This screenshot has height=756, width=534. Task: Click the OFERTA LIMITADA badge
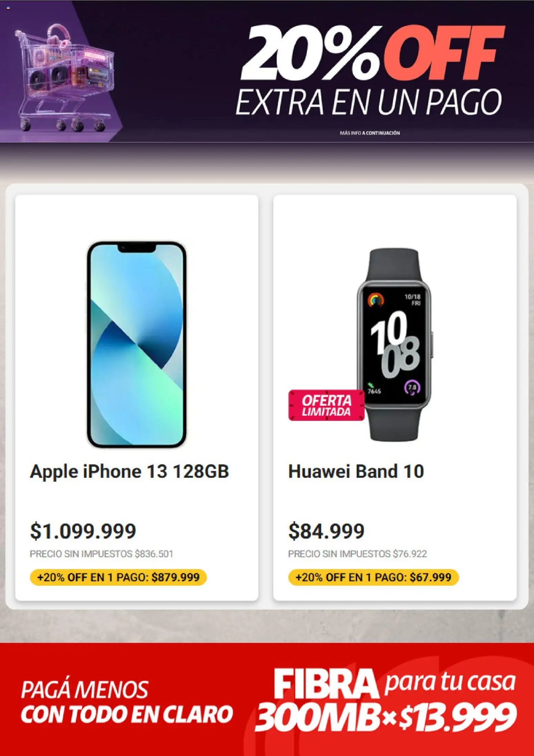(x=326, y=405)
